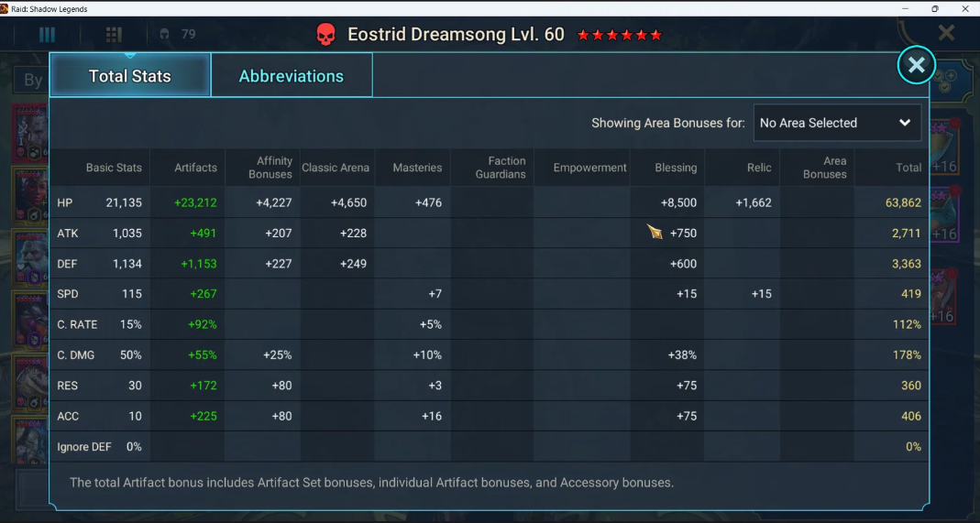
Task: Click the SPD relic bonus +15
Action: [x=761, y=294]
